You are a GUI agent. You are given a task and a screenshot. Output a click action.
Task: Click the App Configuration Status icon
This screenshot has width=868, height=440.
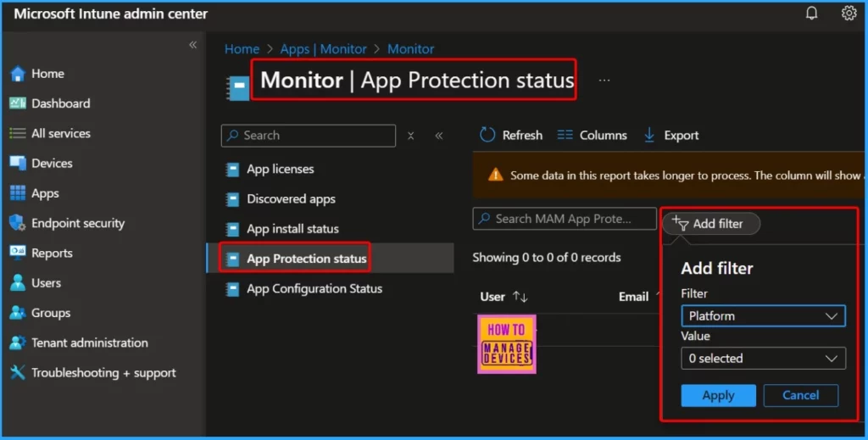coord(232,288)
